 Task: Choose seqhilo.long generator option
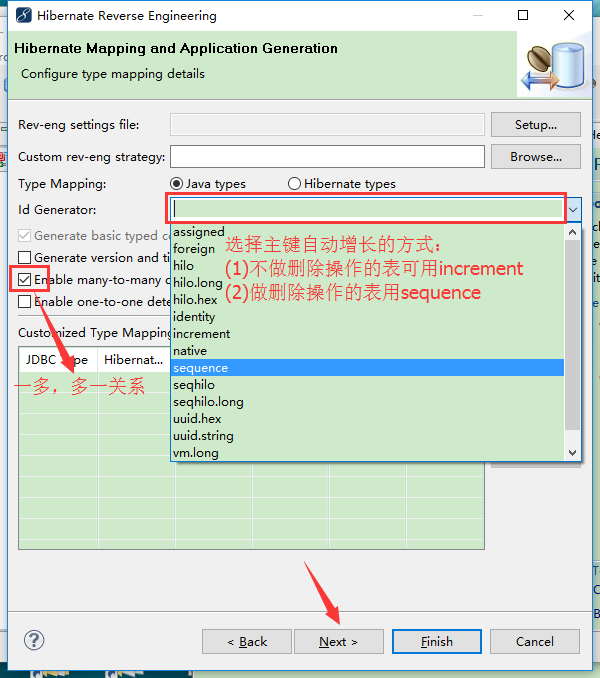367,402
